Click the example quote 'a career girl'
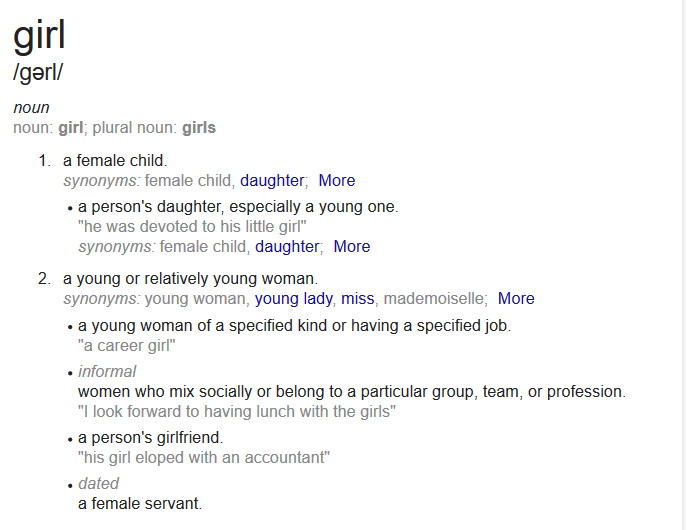The width and height of the screenshot is (692, 530). coord(127,346)
